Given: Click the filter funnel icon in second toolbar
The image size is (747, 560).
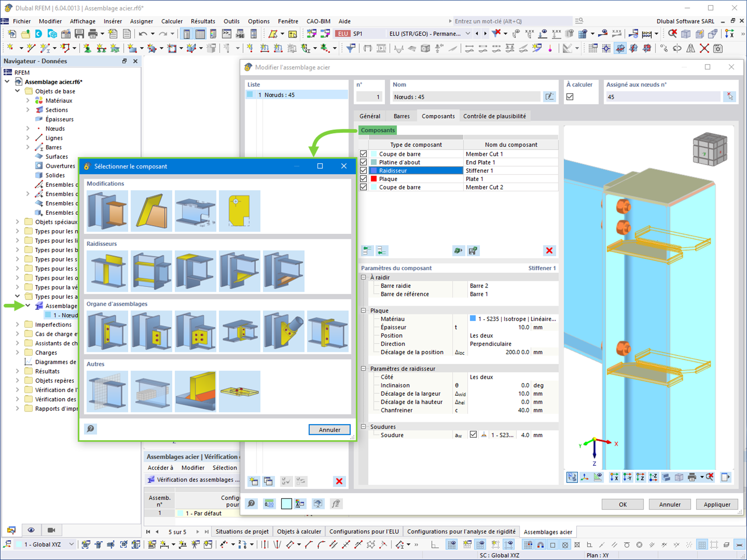Looking at the screenshot, I should click(351, 48).
